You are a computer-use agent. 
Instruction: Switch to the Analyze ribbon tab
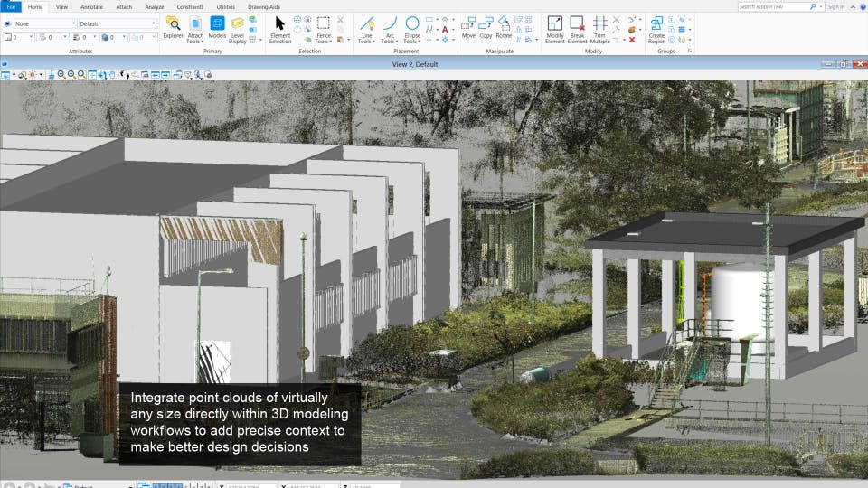pyautogui.click(x=154, y=6)
